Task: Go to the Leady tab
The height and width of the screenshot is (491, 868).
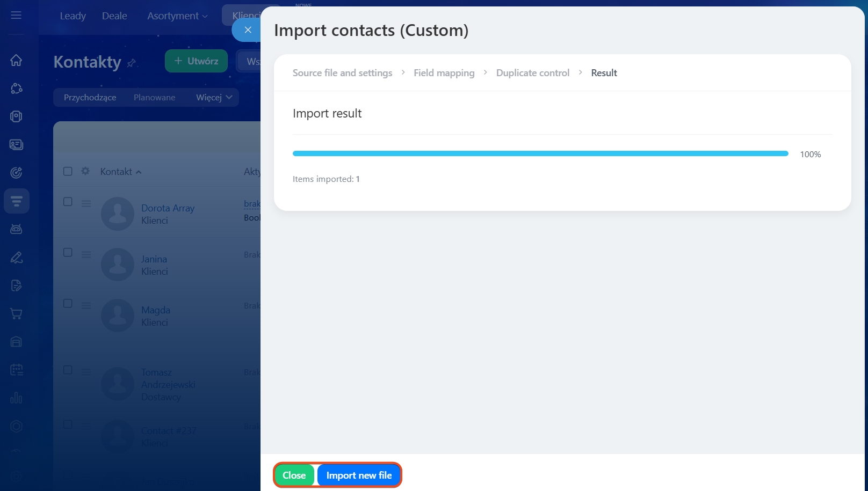Action: [x=73, y=16]
